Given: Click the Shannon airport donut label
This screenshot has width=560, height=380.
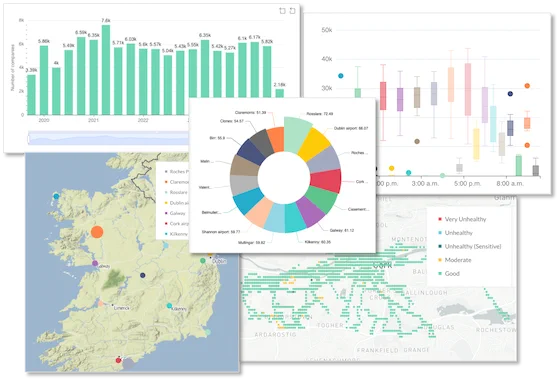Looking at the screenshot, I should coord(221,232).
